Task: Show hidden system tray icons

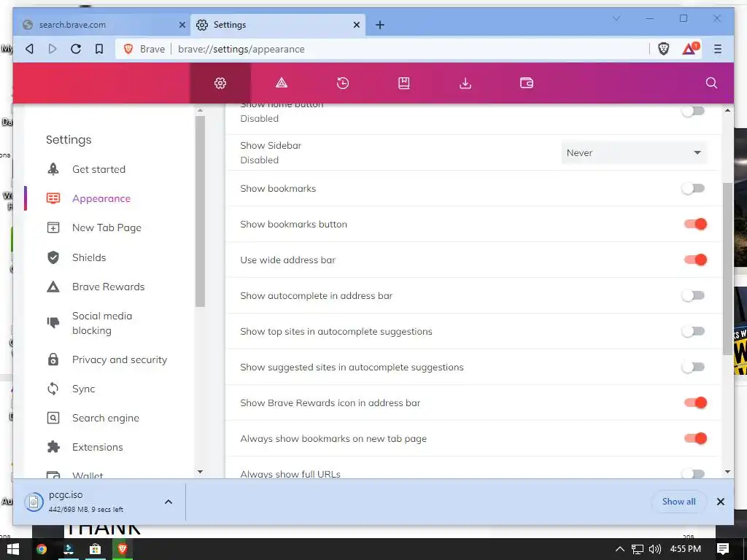Action: click(620, 549)
